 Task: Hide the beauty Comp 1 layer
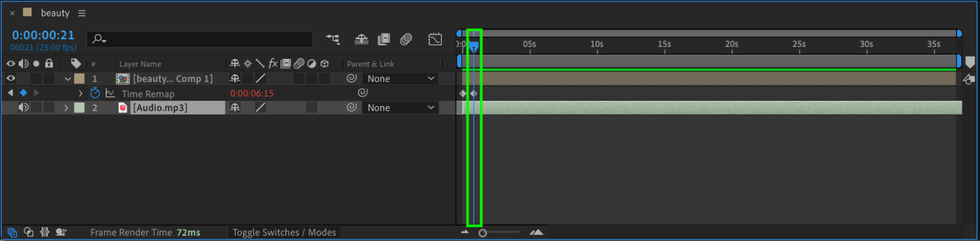[10, 79]
